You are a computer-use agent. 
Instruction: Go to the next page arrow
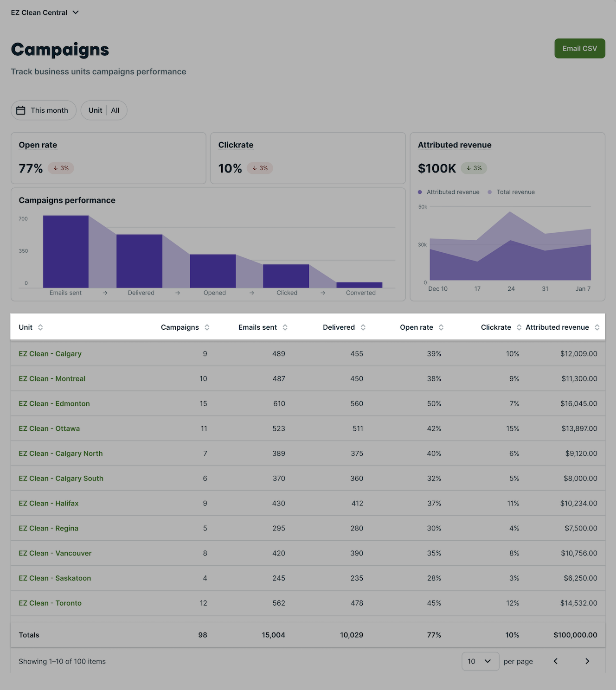(587, 661)
